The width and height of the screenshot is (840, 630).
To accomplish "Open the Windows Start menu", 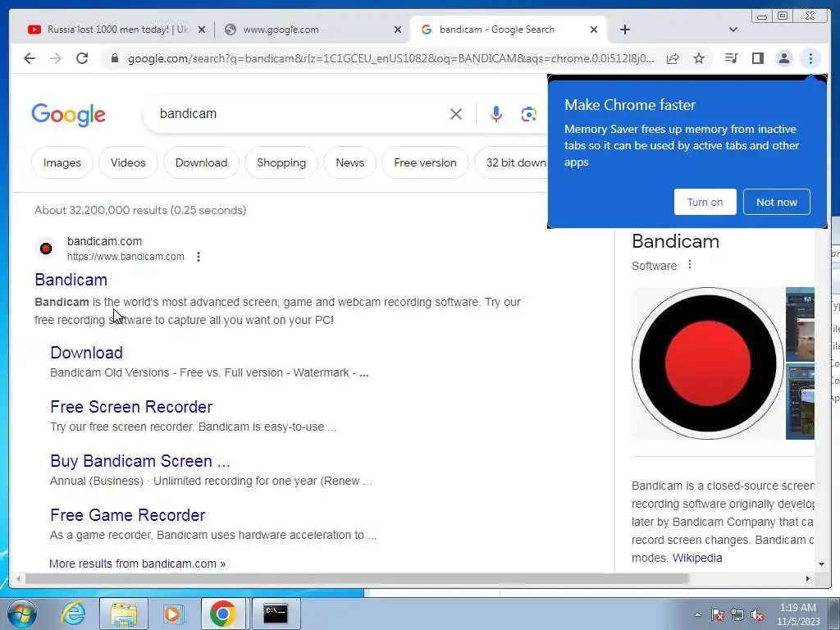I will [21, 614].
